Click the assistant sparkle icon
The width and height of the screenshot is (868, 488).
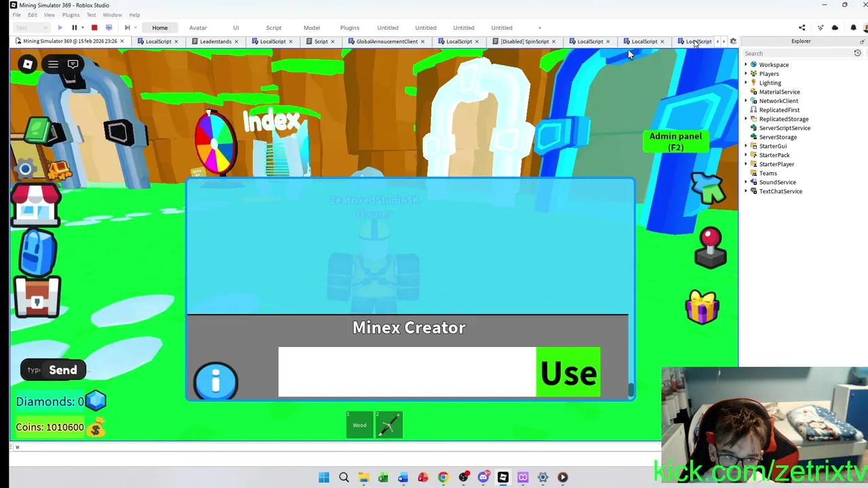(x=820, y=28)
